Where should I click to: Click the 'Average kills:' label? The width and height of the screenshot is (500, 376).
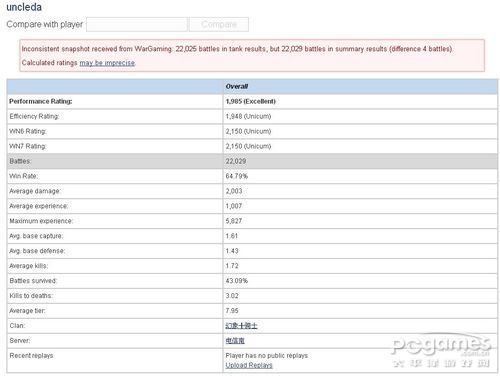29,266
